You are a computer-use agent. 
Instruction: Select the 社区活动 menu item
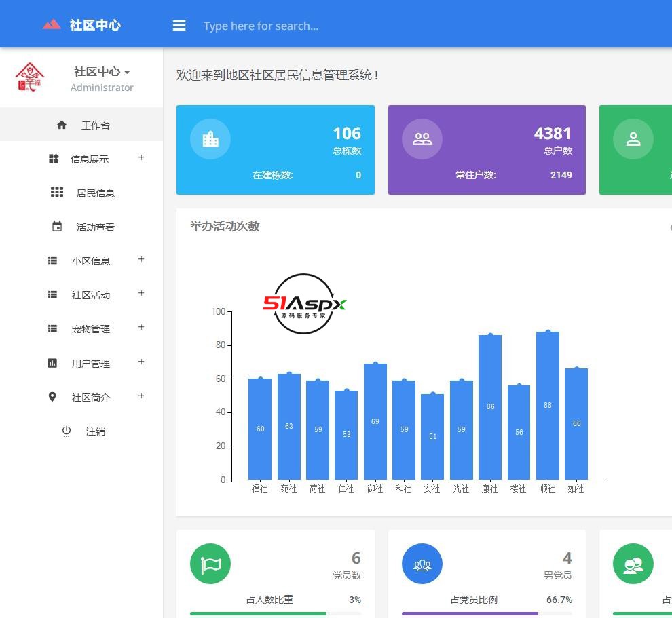pyautogui.click(x=81, y=294)
